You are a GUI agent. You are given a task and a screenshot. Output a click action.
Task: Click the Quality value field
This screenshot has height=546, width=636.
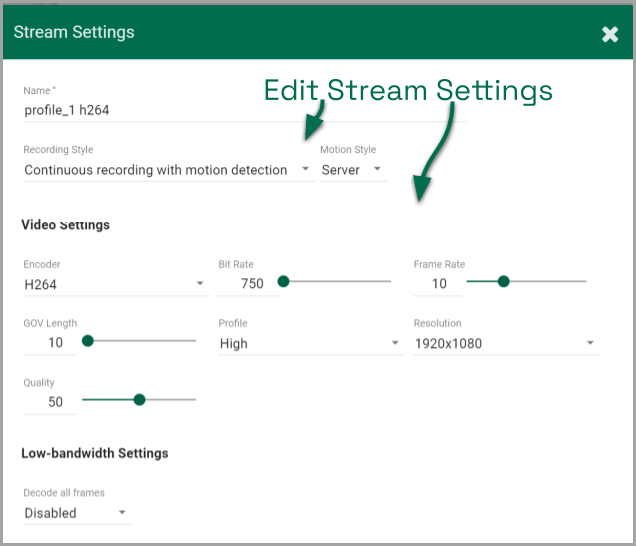pyautogui.click(x=49, y=402)
